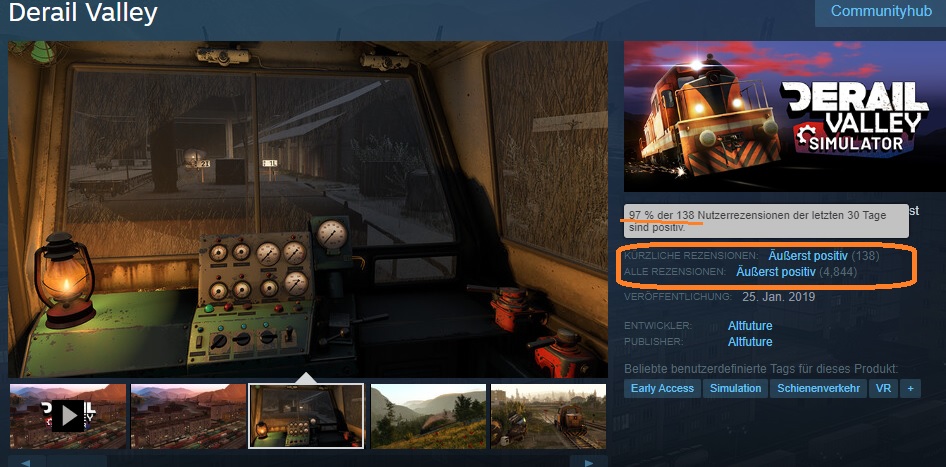Open the Communityhub button
The width and height of the screenshot is (946, 467).
(x=880, y=12)
